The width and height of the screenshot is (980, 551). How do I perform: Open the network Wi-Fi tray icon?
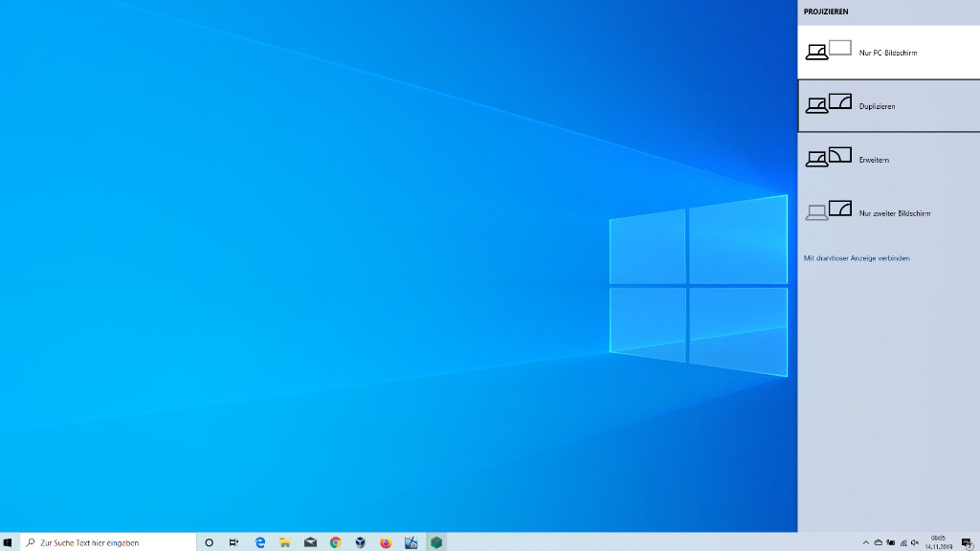click(903, 543)
